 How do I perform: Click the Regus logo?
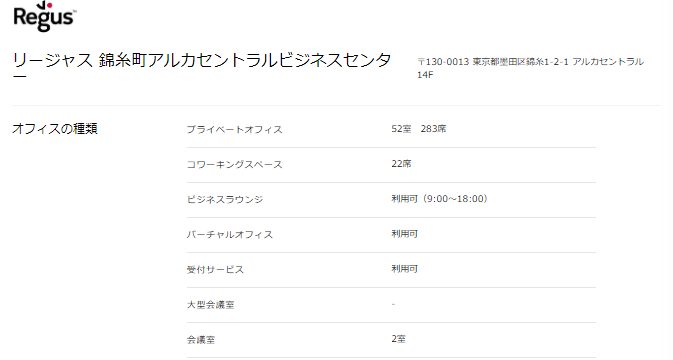pos(45,16)
